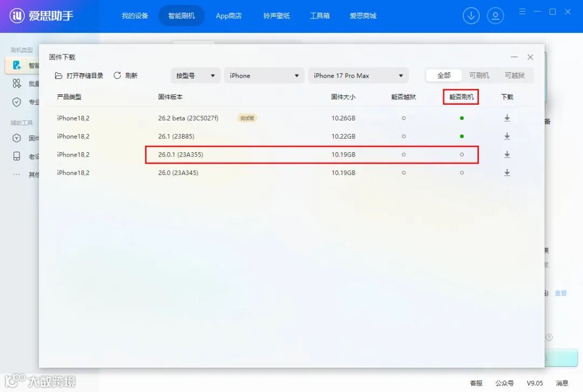
Task: Click the refresh circular arrow icon
Action: (117, 76)
